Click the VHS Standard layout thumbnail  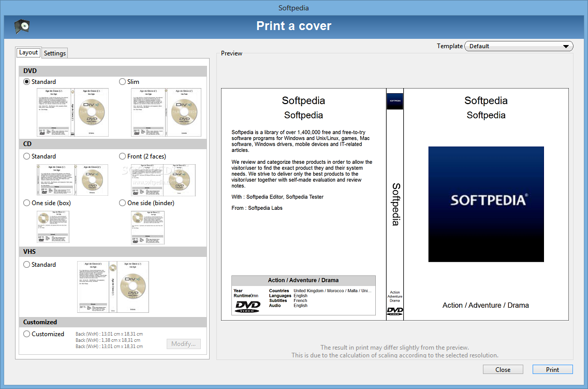pos(113,287)
